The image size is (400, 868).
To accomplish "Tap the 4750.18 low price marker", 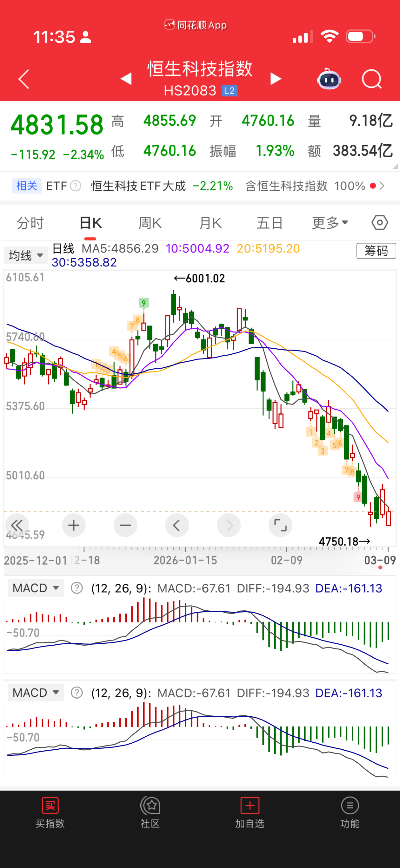I will (345, 541).
